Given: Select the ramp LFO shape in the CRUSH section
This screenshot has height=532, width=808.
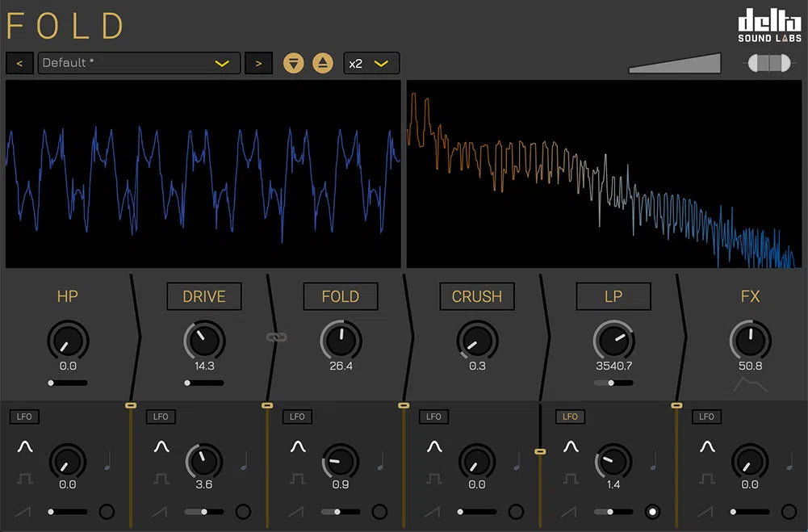Looking at the screenshot, I should click(433, 511).
